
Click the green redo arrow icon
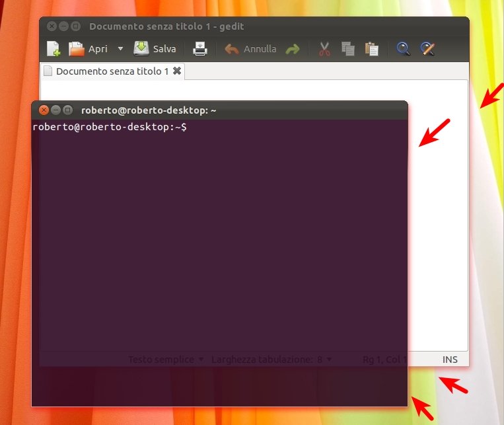[292, 49]
